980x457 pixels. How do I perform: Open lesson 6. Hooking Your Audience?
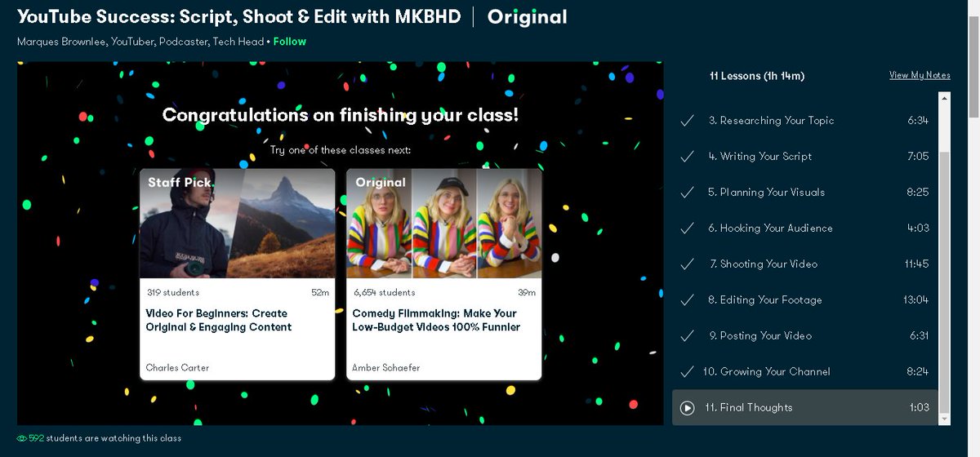805,228
